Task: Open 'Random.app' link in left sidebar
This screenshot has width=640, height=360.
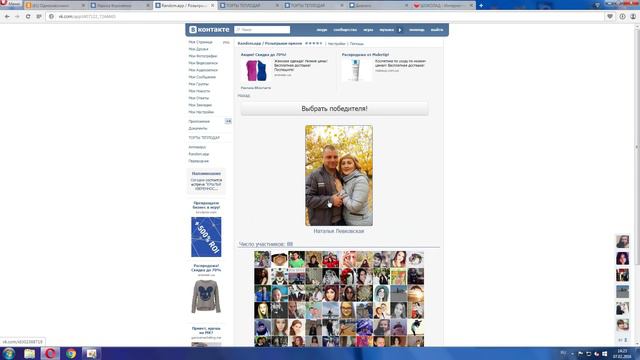Action: [199, 154]
